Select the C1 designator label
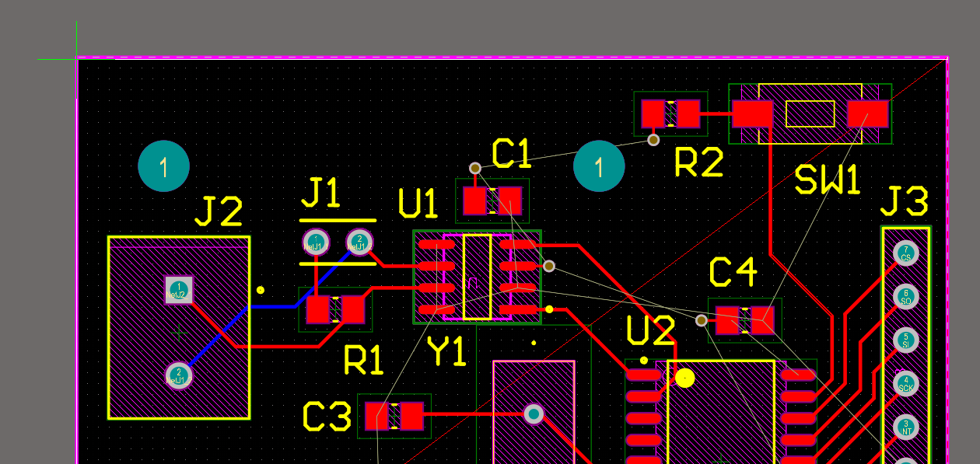 (512, 154)
